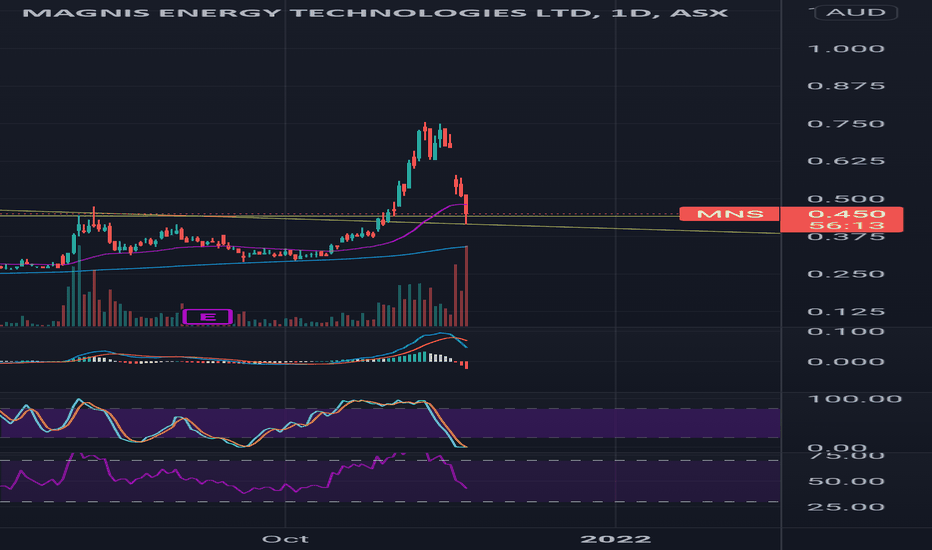Click the 0.750 price scale value
The image size is (932, 550).
click(x=846, y=124)
